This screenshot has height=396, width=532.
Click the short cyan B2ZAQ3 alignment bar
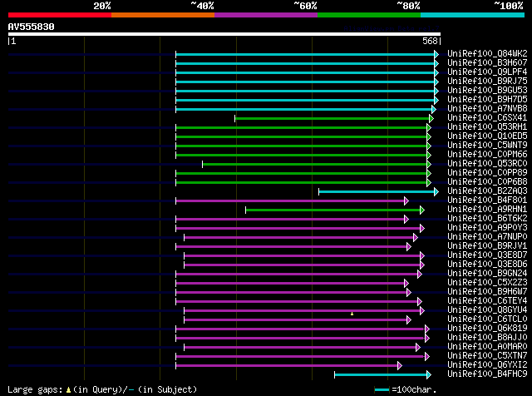[x=379, y=192]
